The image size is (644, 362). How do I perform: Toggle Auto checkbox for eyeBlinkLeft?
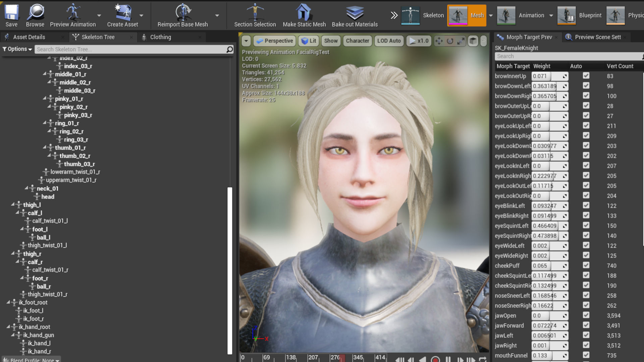[x=586, y=205]
